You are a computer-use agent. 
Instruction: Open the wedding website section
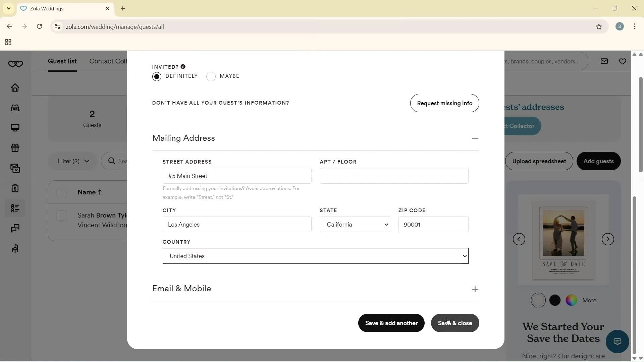pos(15,128)
